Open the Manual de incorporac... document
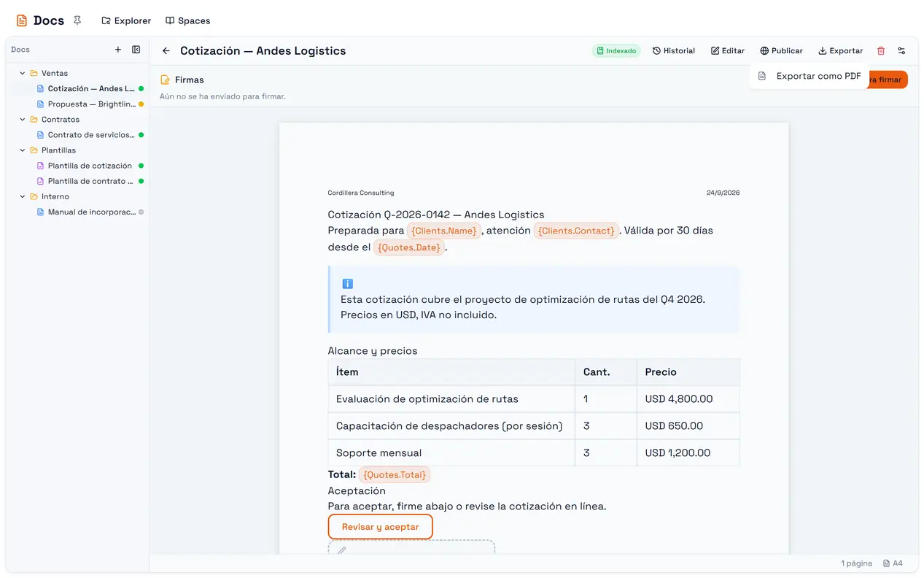 coord(90,212)
